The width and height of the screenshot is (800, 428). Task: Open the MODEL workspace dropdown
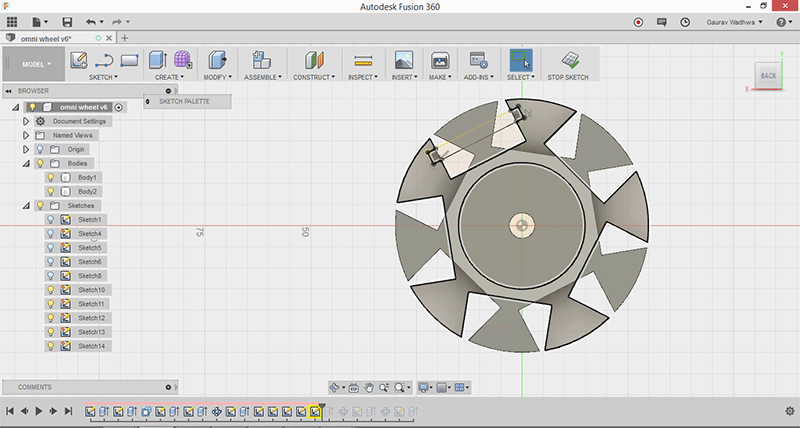coord(36,64)
